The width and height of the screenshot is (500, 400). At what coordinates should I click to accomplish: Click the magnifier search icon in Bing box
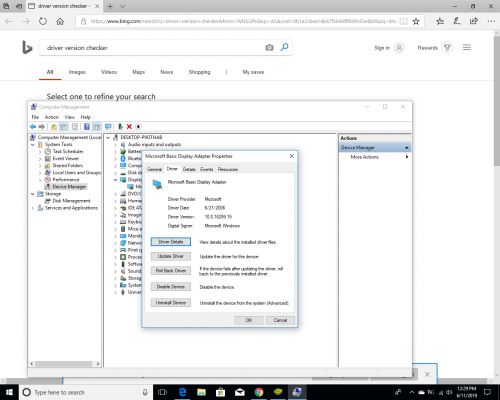click(x=284, y=47)
